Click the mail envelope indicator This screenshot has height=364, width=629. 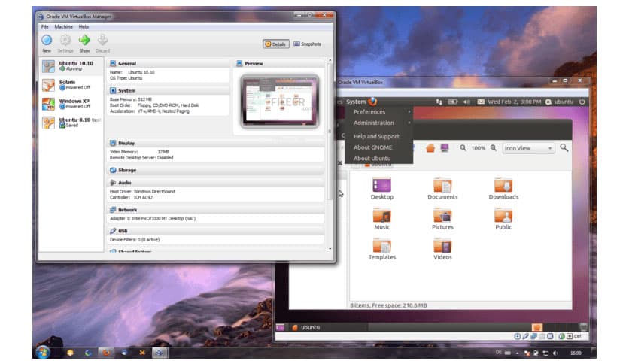coord(481,102)
